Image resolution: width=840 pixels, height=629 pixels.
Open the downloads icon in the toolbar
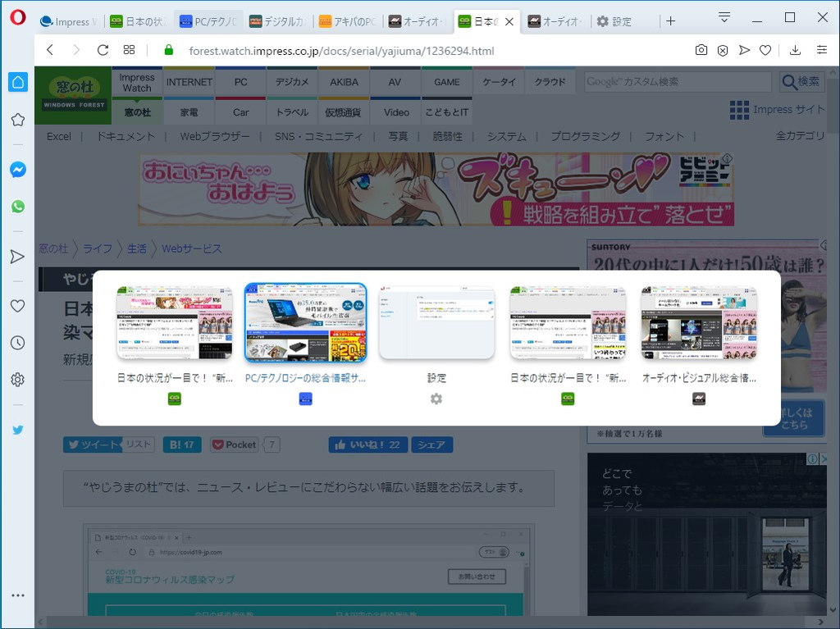click(793, 50)
